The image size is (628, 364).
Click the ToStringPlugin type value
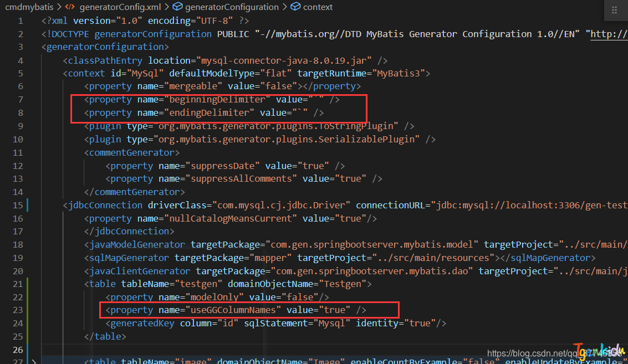tap(276, 126)
